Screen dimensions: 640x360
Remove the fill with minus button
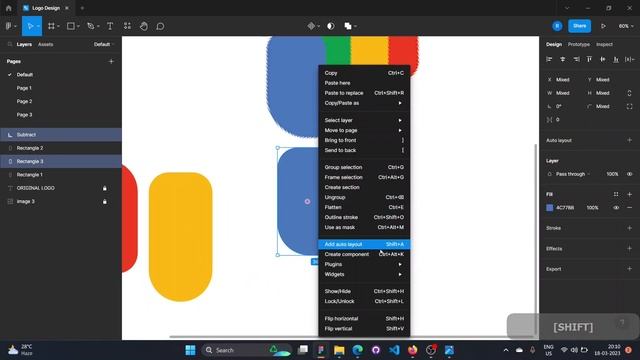(629, 208)
